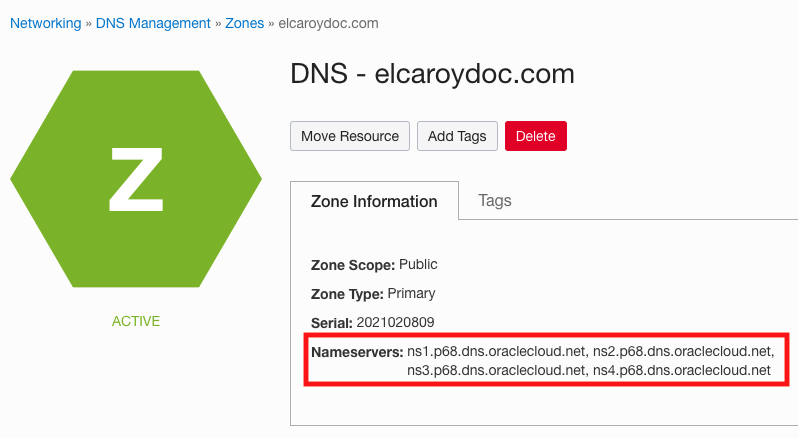Click the DNS - elcaroydoc.com page heading
798x438 pixels.
point(432,74)
